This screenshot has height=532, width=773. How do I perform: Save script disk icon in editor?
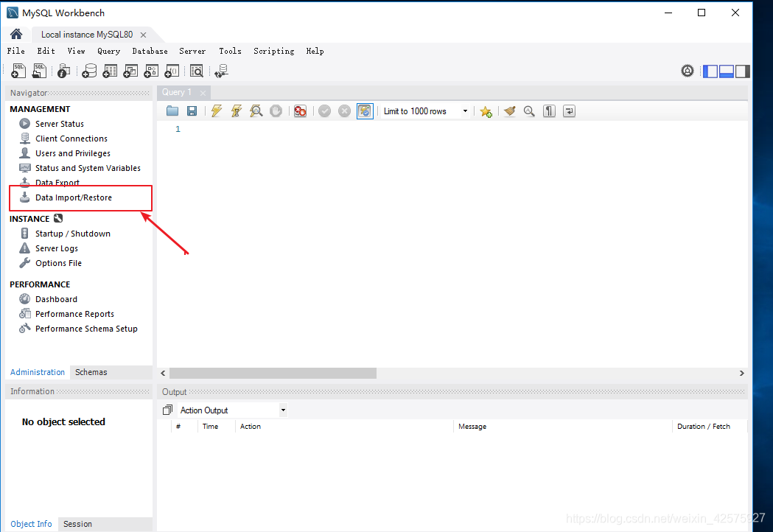[x=192, y=111]
